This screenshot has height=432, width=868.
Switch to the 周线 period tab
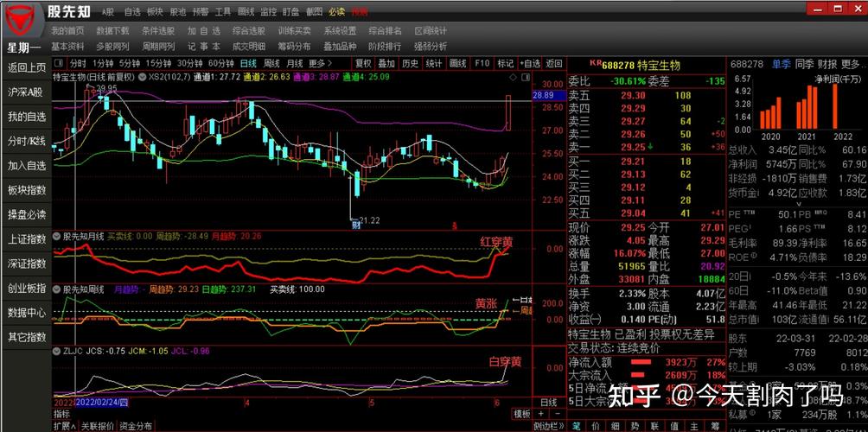[271, 63]
